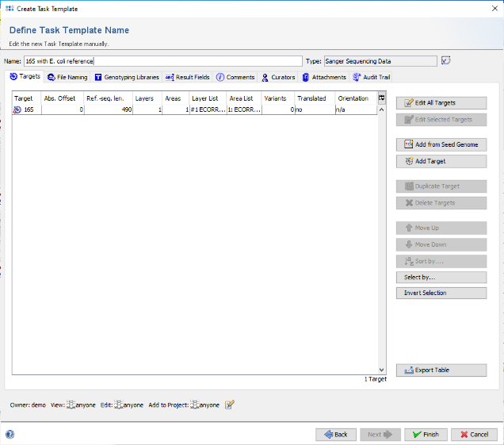
Task: Click the Layers column header
Action: point(147,98)
